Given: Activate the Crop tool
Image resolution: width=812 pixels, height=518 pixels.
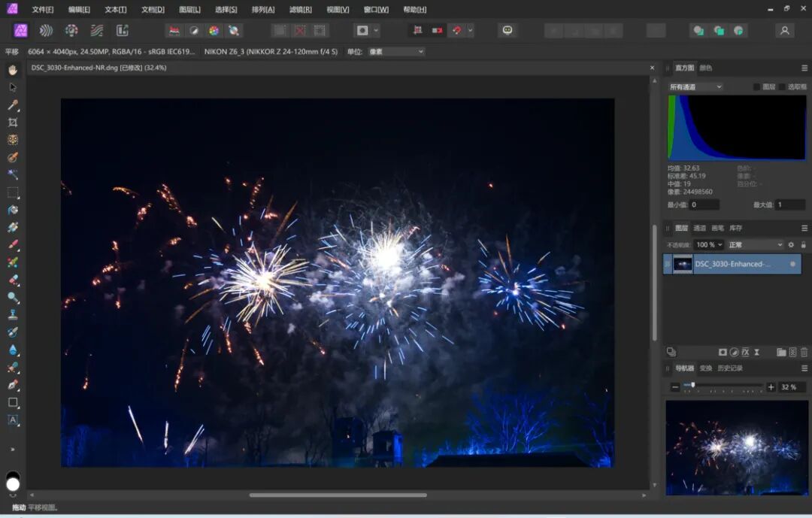Looking at the screenshot, I should 13,123.
